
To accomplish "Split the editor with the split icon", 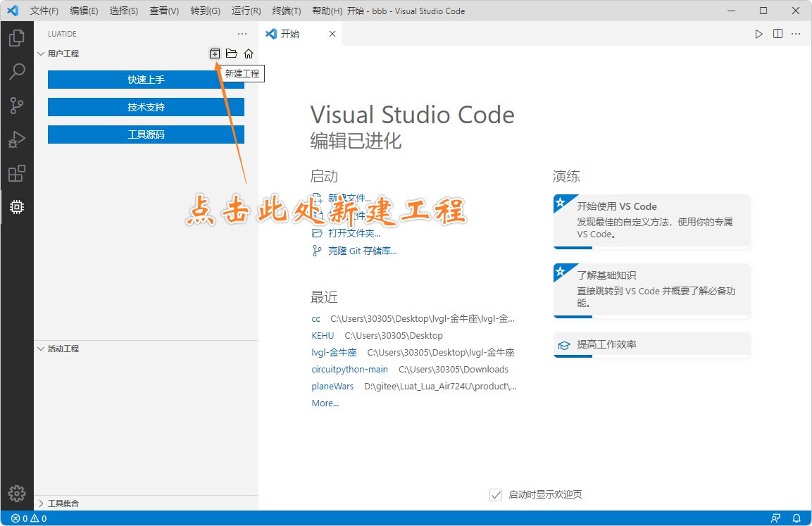I will click(777, 34).
